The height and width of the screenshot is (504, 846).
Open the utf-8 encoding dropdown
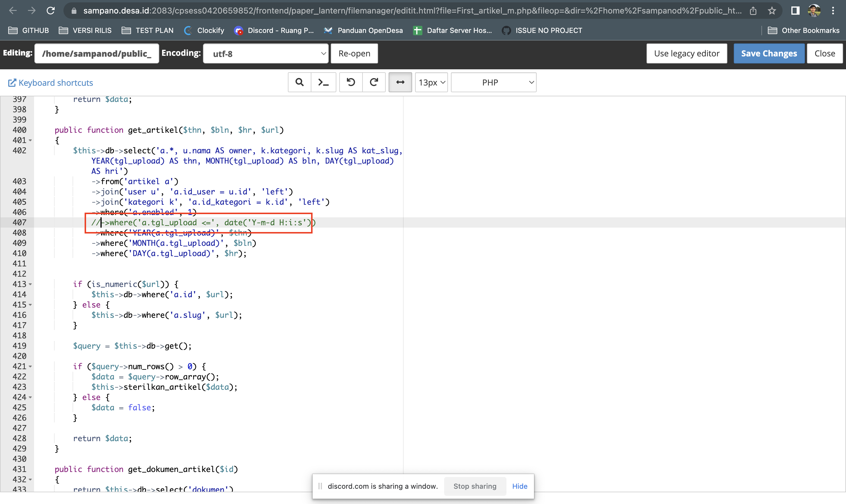point(266,53)
